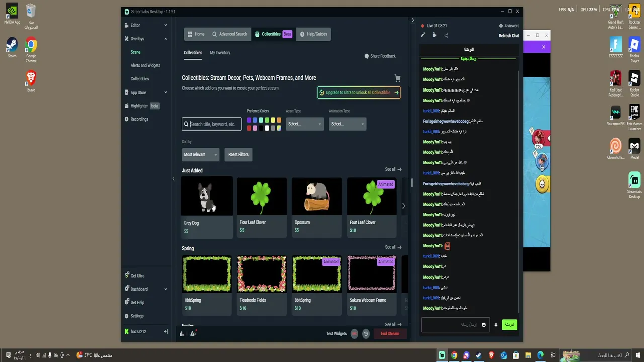Click Streamlabs icon in the taskbar
644x362 pixels.
tap(442, 355)
